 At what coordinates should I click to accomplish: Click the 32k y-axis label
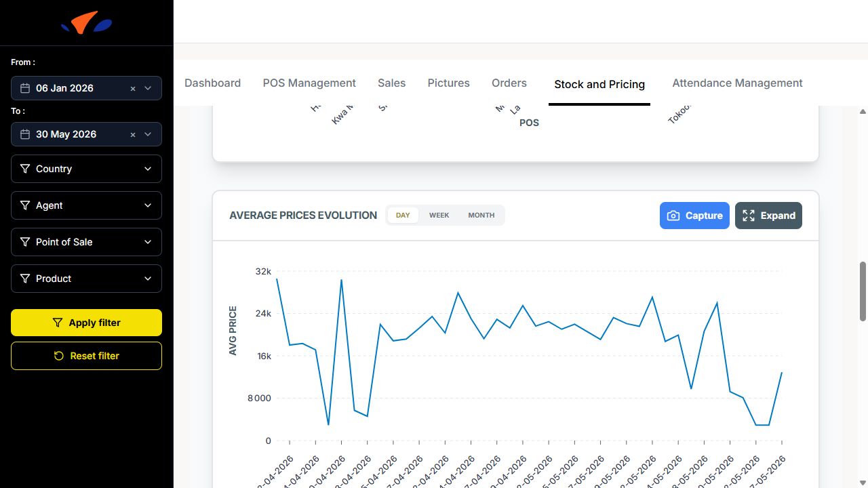263,271
